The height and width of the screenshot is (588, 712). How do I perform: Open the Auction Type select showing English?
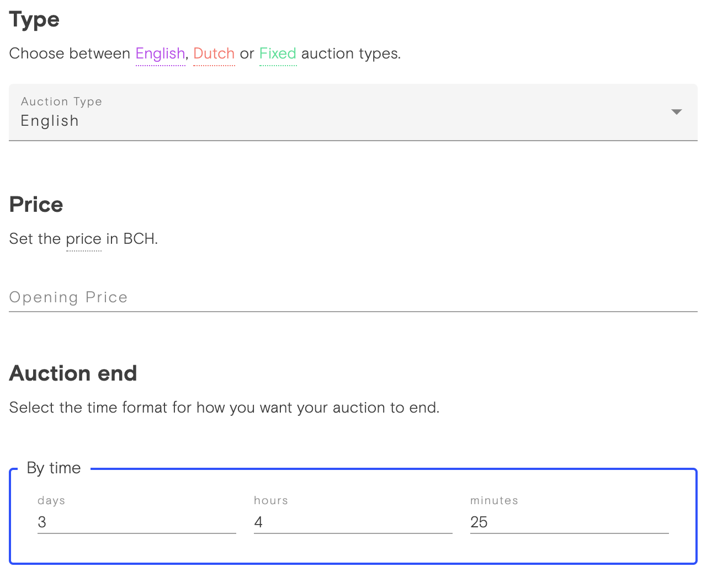[353, 112]
